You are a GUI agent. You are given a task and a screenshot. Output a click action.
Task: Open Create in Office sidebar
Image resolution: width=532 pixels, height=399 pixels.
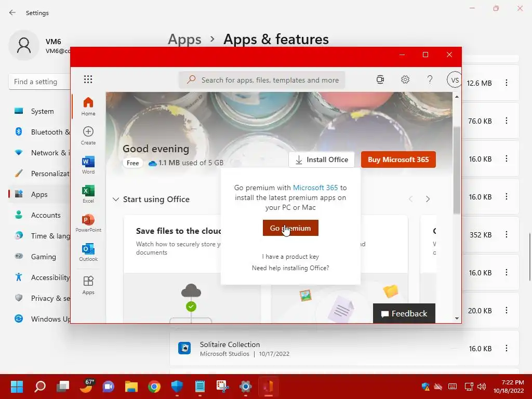[88, 136]
